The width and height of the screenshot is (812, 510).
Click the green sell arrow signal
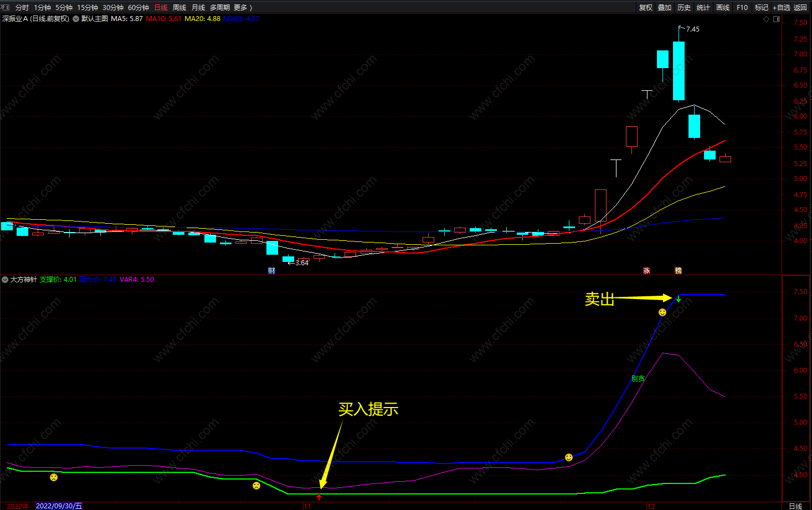pos(679,299)
